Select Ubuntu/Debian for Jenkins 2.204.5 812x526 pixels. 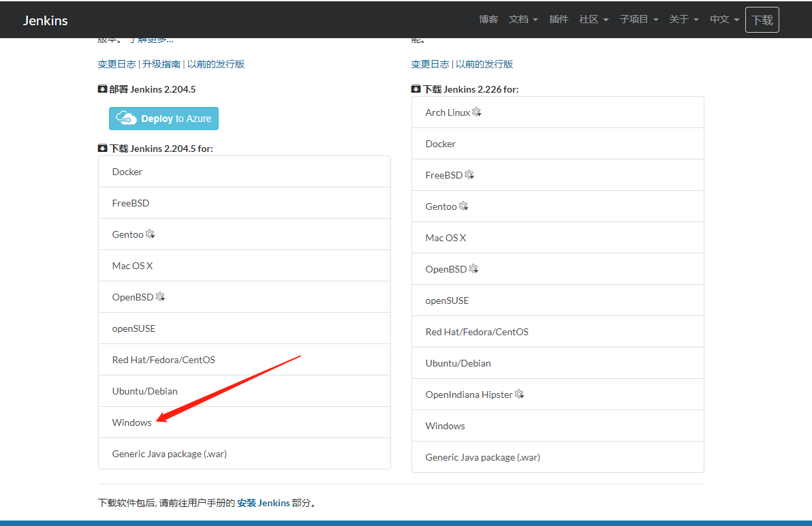tap(245, 391)
